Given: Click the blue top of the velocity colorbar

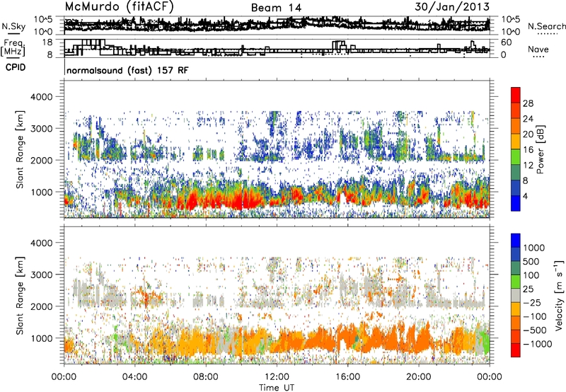Looking at the screenshot, I should [x=516, y=241].
